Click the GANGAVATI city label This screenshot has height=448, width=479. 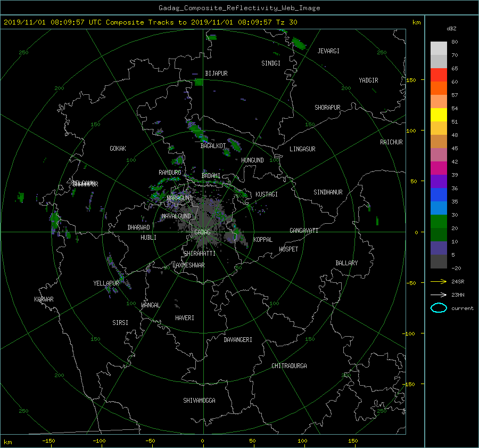(x=304, y=230)
